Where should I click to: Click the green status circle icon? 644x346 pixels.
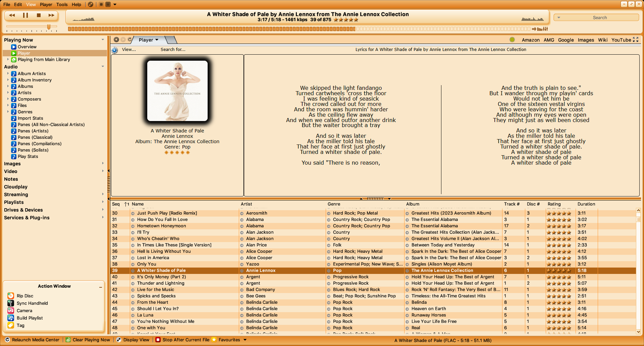coord(512,40)
